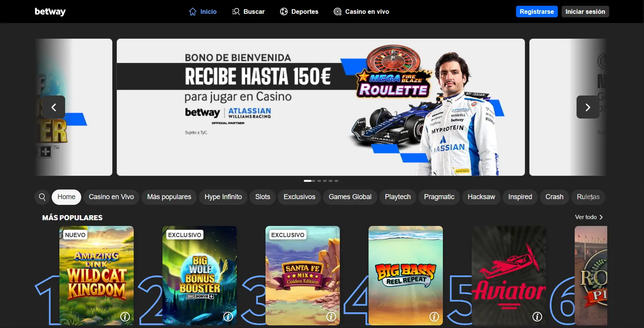This screenshot has width=644, height=328.
Task: Click the Registrarse button
Action: point(537,12)
